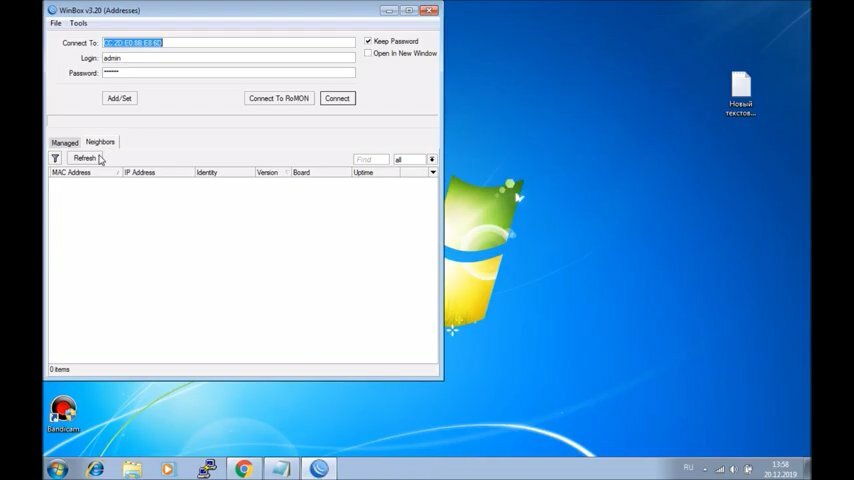Click the taskbar icon left of WinBox
The image size is (854, 480).
pos(281,469)
